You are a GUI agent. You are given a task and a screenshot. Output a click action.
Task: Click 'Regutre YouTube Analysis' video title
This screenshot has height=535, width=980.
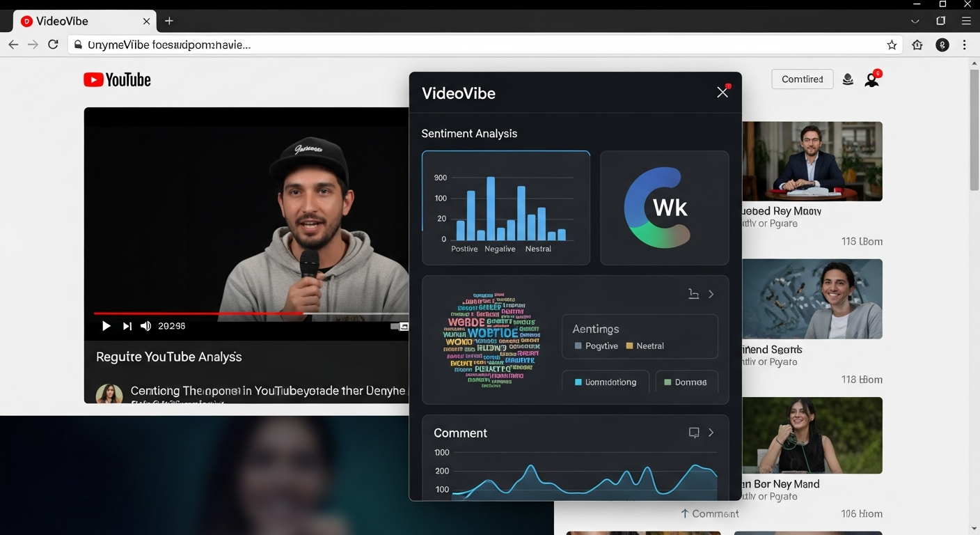coord(169,357)
